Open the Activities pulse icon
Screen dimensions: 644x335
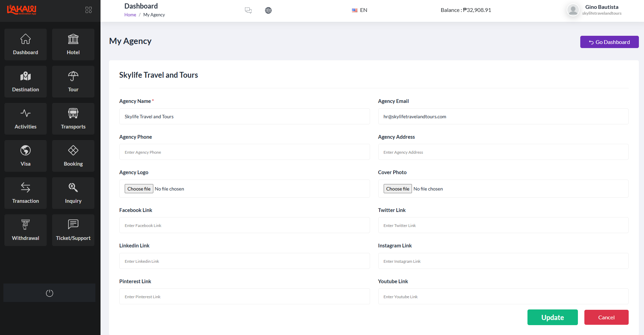(26, 113)
